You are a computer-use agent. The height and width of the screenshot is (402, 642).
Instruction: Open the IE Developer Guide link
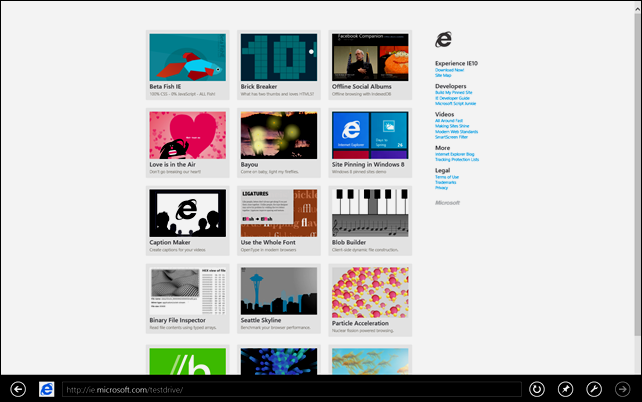point(452,98)
